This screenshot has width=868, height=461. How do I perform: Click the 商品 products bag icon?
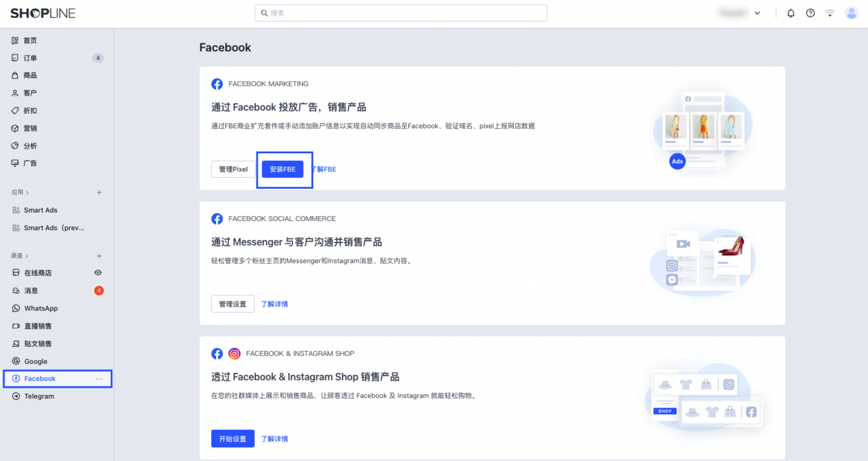coord(15,75)
